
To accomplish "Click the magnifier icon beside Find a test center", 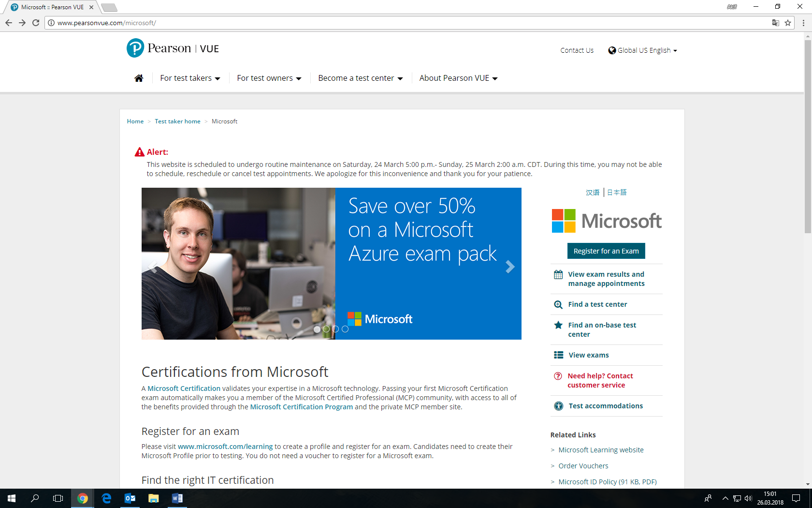I will point(558,304).
